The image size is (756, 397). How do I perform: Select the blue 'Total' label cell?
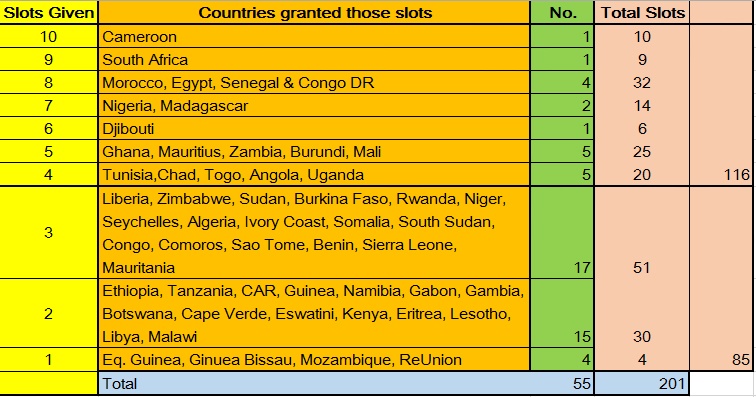coord(346,383)
